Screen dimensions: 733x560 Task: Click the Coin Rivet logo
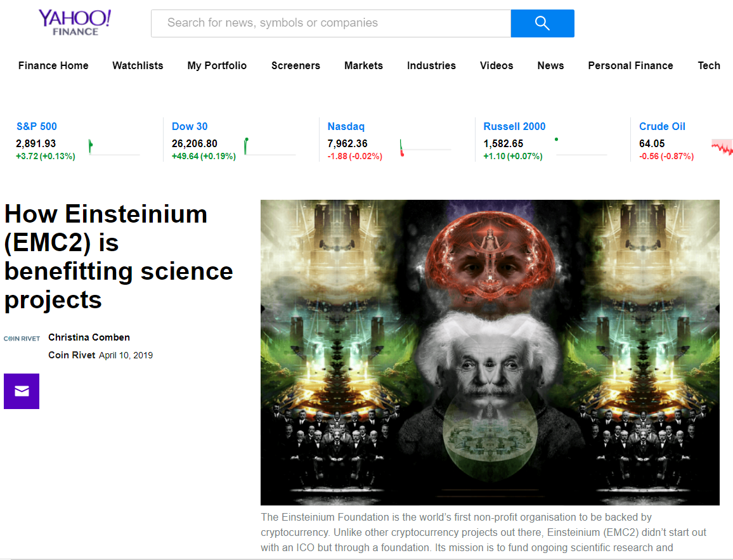(x=22, y=339)
